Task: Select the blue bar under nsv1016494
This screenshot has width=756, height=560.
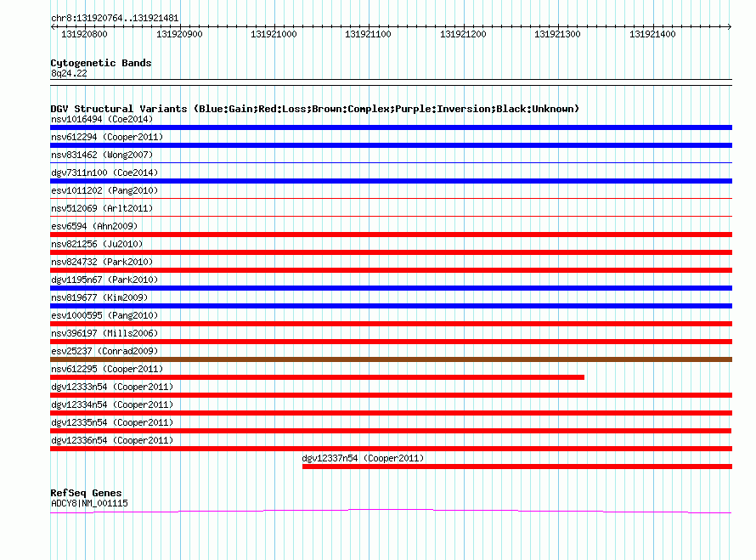Action: [x=391, y=127]
